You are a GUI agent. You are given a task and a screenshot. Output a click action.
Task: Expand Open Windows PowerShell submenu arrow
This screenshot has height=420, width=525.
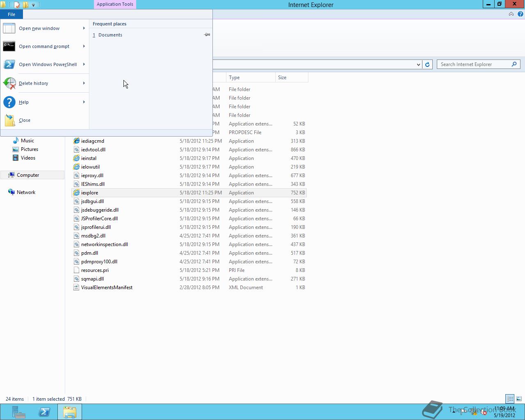click(84, 64)
